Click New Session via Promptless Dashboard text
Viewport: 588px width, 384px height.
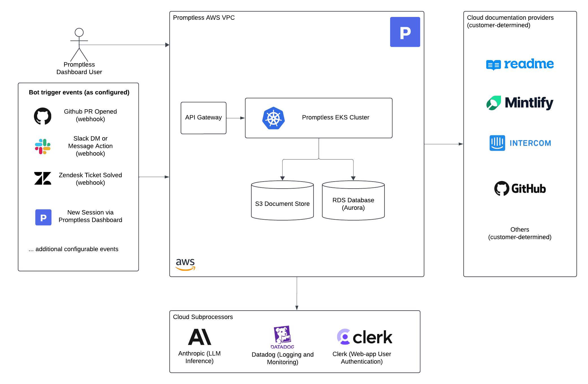coord(90,216)
